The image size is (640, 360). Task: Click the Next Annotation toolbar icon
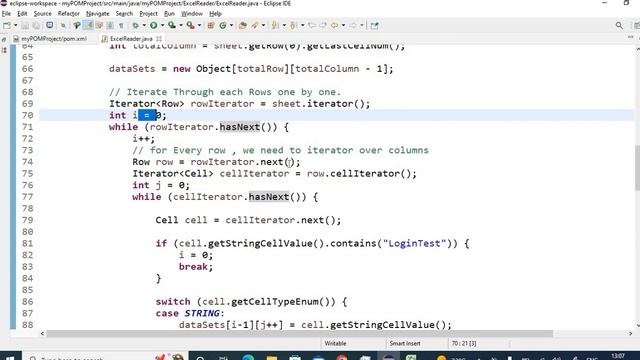pyautogui.click(x=276, y=25)
